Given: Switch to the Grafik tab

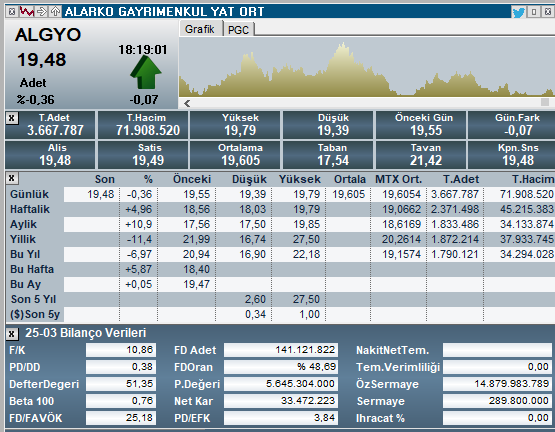Looking at the screenshot, I should click(200, 29).
